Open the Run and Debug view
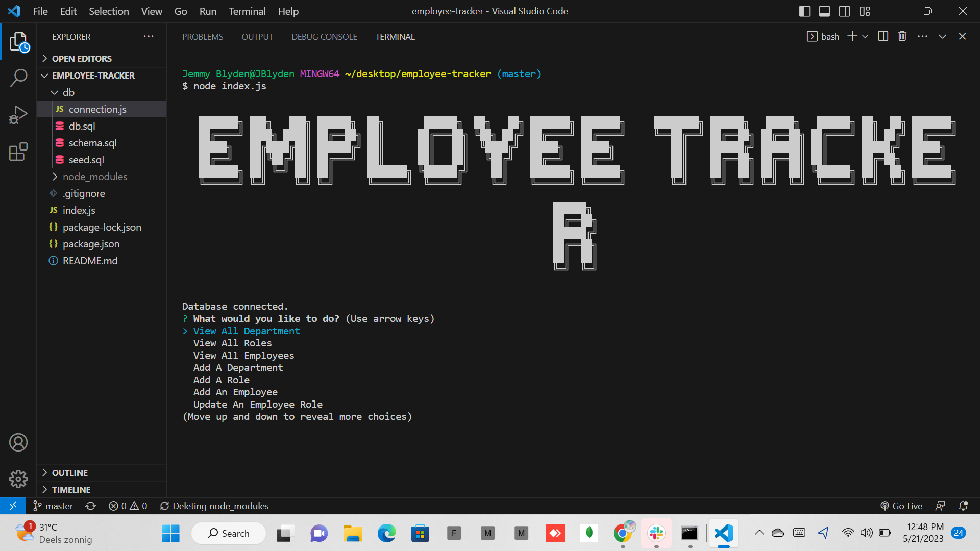This screenshot has width=980, height=551. pos(18,114)
